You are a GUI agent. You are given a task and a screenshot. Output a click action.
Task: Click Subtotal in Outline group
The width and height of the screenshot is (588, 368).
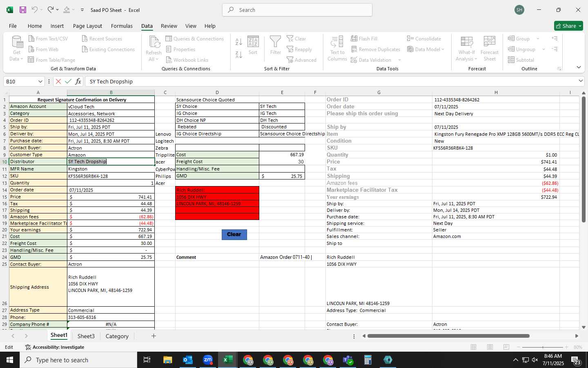pos(521,60)
